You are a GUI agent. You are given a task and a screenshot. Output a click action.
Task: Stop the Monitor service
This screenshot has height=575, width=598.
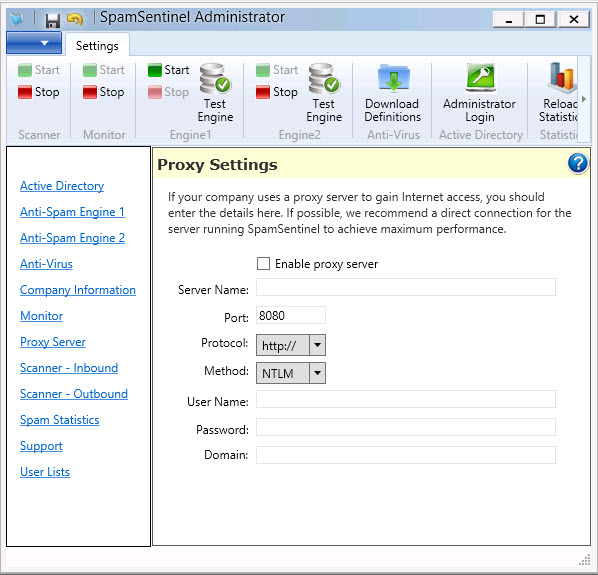tap(104, 92)
